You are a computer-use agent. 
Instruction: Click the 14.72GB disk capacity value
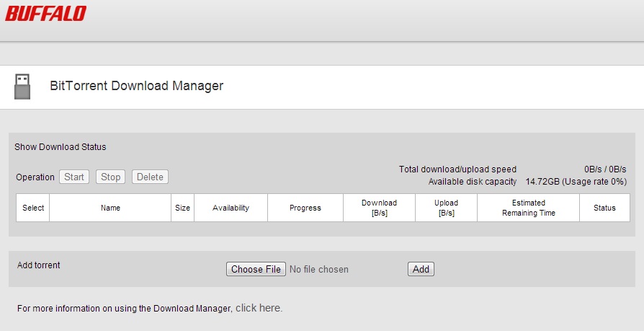(x=576, y=181)
